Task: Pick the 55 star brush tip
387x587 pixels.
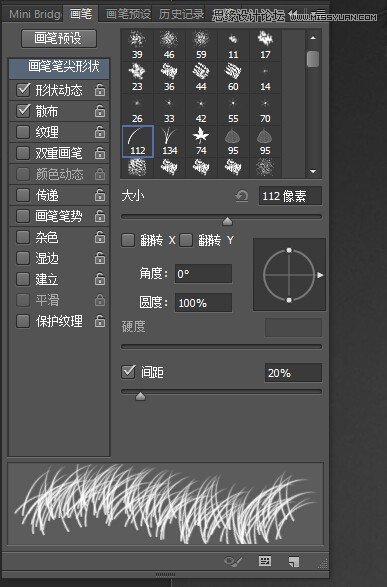Action: (233, 110)
